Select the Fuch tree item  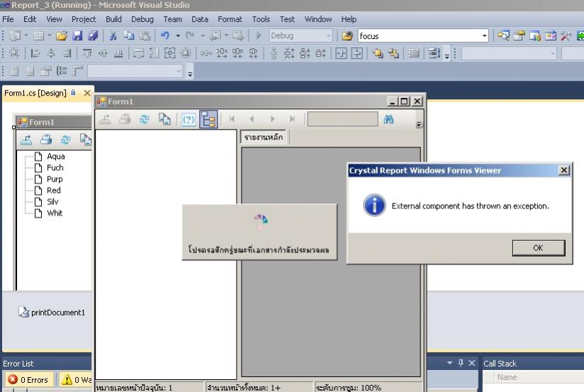tap(55, 168)
